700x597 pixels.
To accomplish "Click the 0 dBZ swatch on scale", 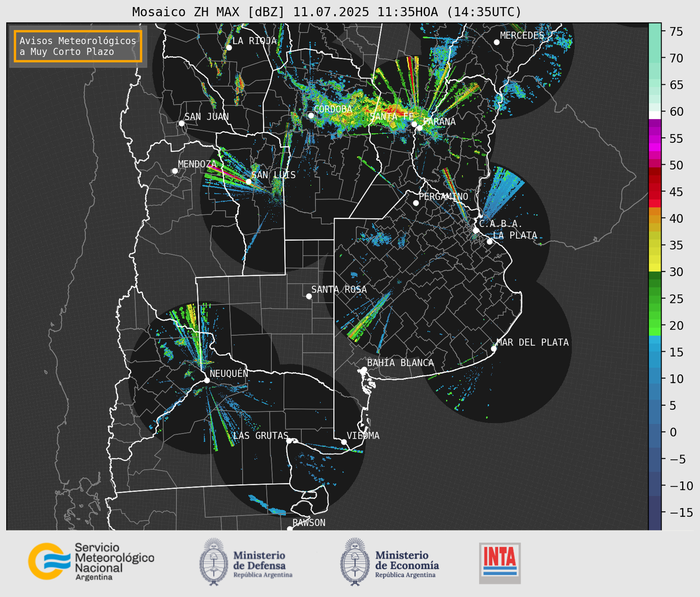I will coord(655,432).
